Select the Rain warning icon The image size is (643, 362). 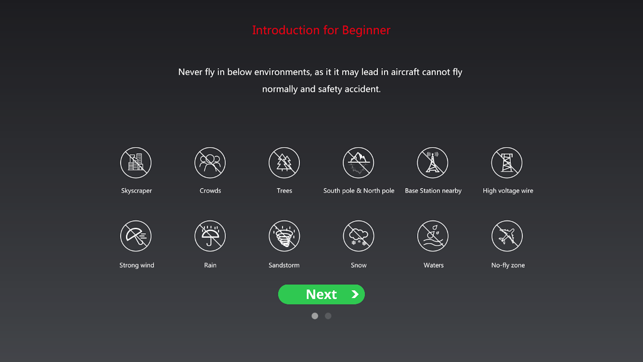coord(210,236)
